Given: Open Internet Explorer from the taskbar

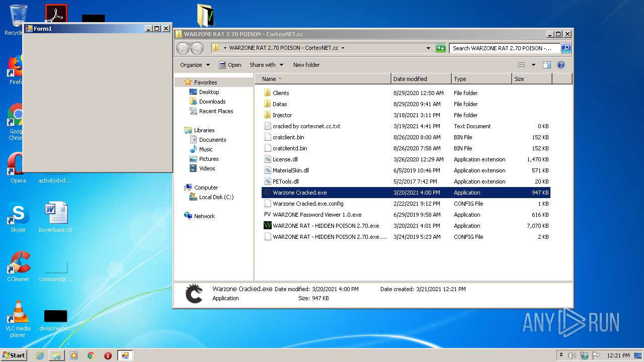Looking at the screenshot, I should coord(40,355).
